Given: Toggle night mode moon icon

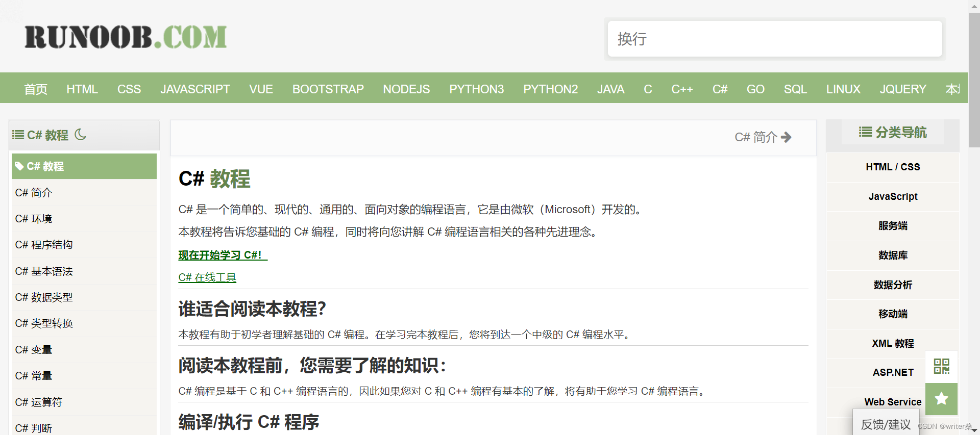Looking at the screenshot, I should pos(81,135).
